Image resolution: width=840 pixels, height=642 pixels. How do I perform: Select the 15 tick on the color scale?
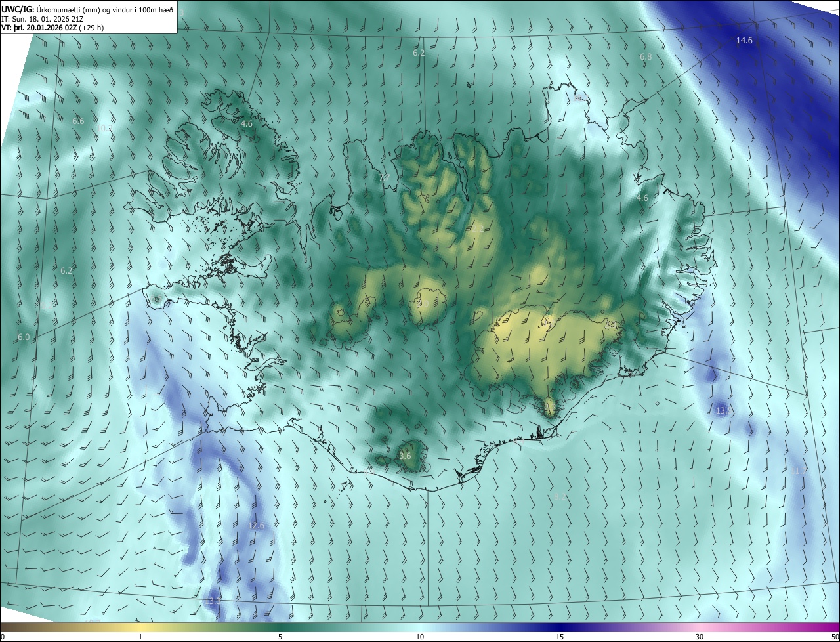pyautogui.click(x=560, y=637)
